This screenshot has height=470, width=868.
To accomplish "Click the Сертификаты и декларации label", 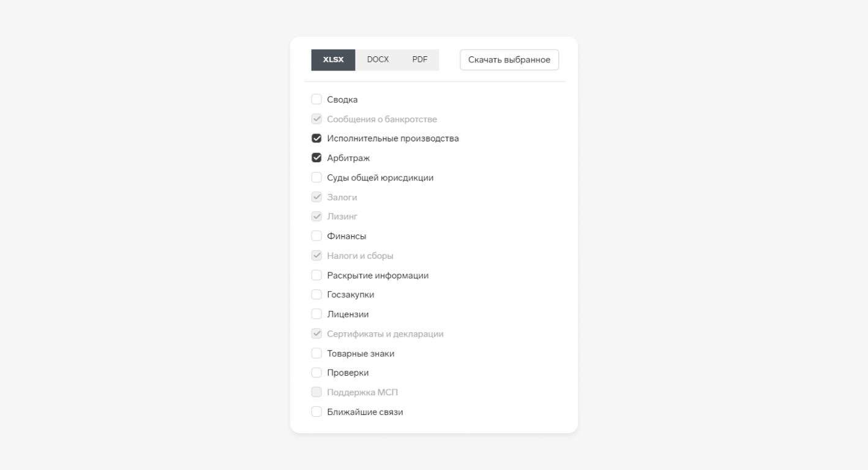I will tap(385, 334).
